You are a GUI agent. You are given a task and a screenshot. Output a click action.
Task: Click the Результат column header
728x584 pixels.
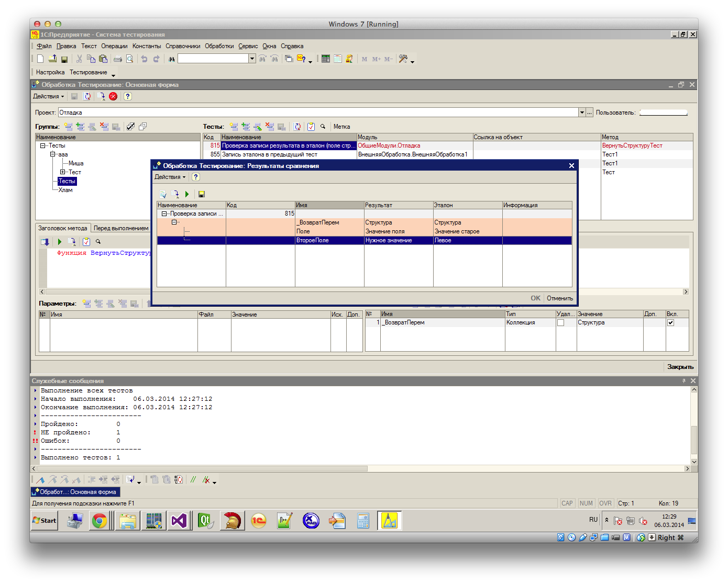point(399,205)
